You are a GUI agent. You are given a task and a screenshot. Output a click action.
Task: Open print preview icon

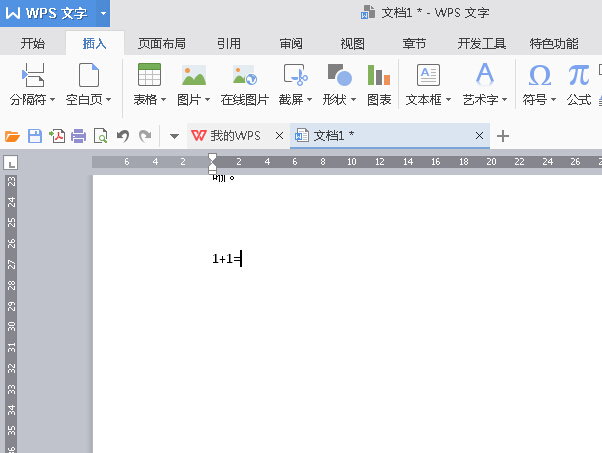[100, 136]
